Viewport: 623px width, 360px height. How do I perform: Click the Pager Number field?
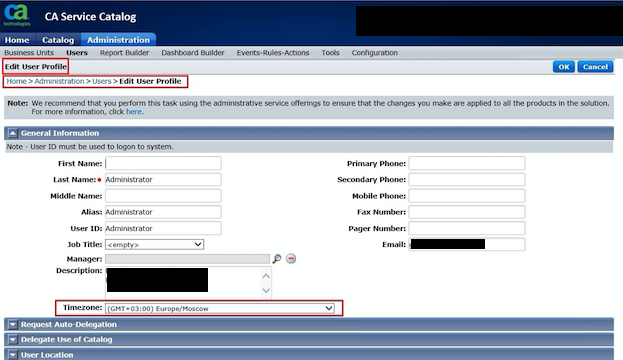click(x=467, y=228)
